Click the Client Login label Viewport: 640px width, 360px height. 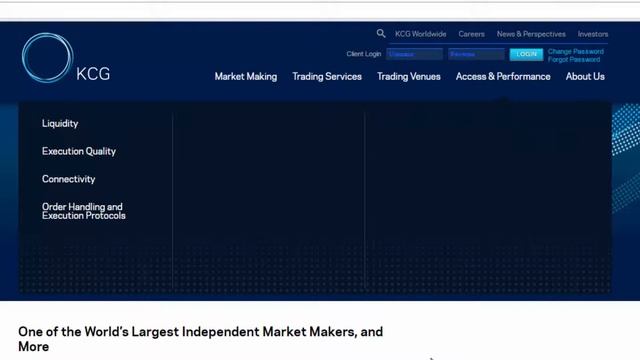[x=364, y=54]
